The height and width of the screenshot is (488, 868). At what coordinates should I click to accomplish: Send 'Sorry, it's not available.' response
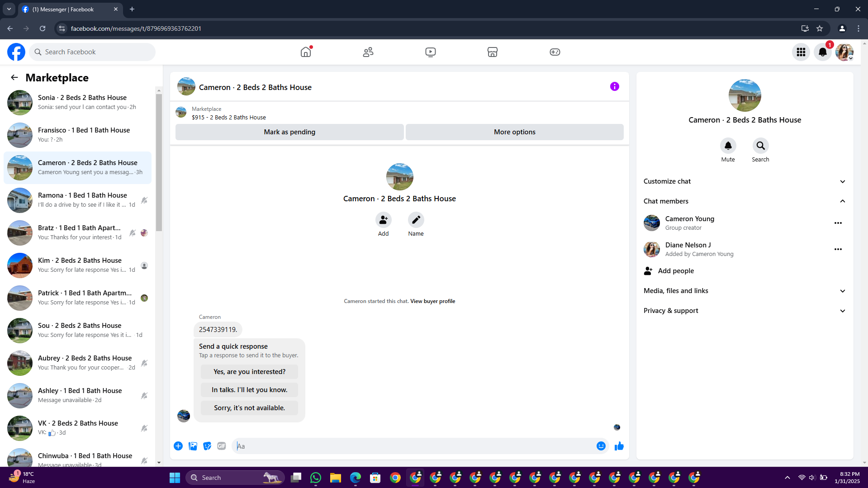(x=249, y=408)
